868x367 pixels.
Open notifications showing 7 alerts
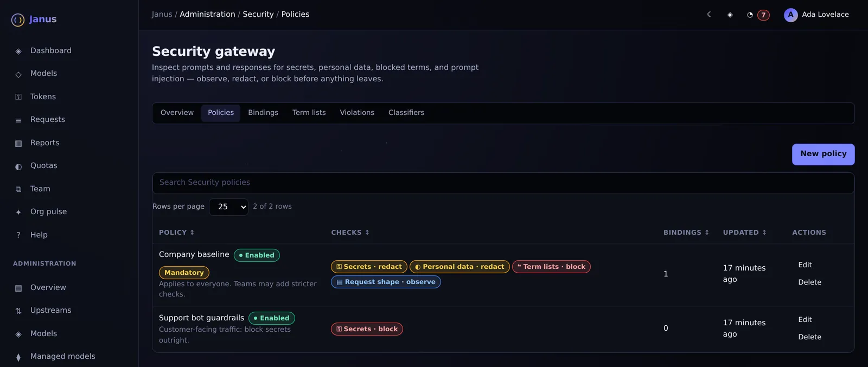click(x=758, y=15)
